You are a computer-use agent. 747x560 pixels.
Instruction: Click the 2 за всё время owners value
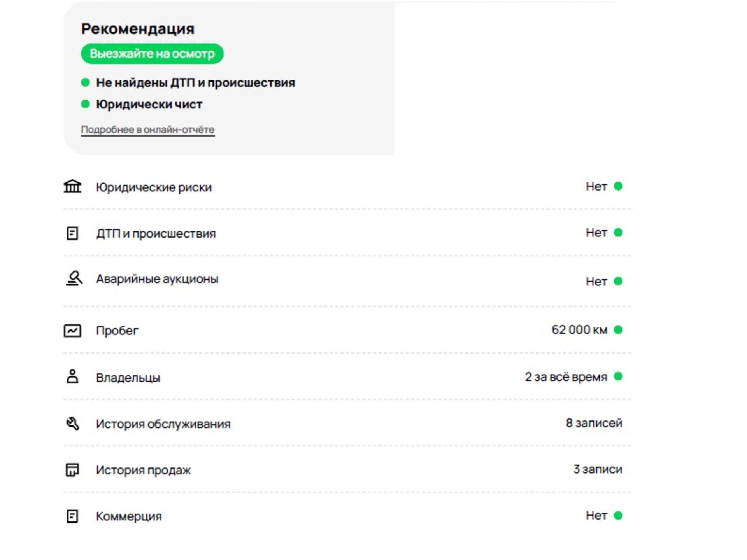pyautogui.click(x=566, y=376)
